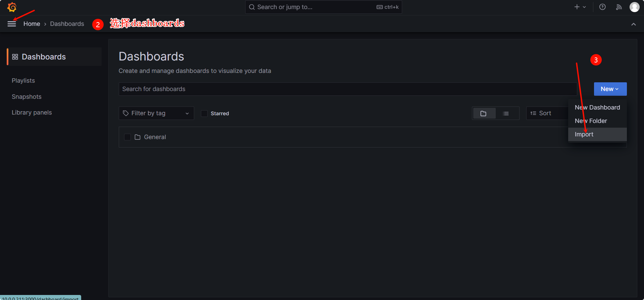Image resolution: width=644 pixels, height=300 pixels.
Task: Click the user profile avatar
Action: click(634, 7)
